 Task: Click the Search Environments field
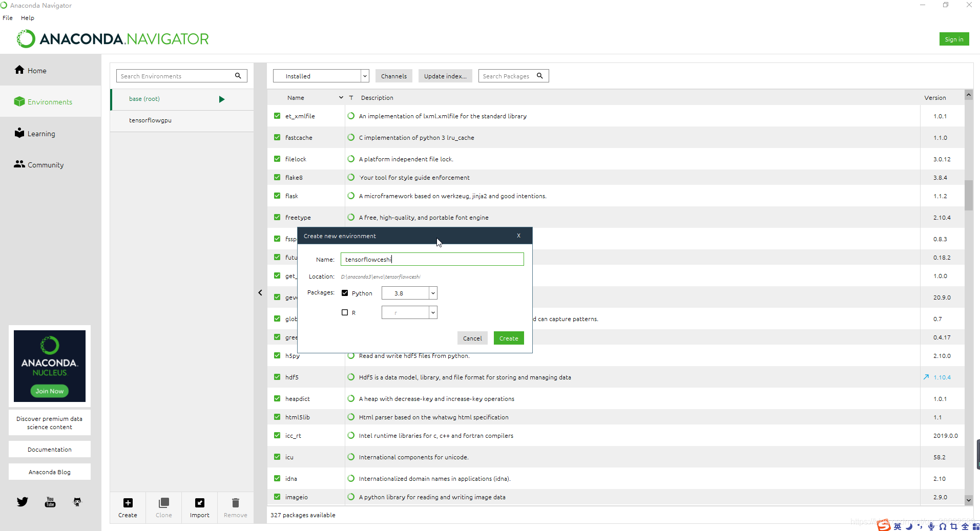182,76
